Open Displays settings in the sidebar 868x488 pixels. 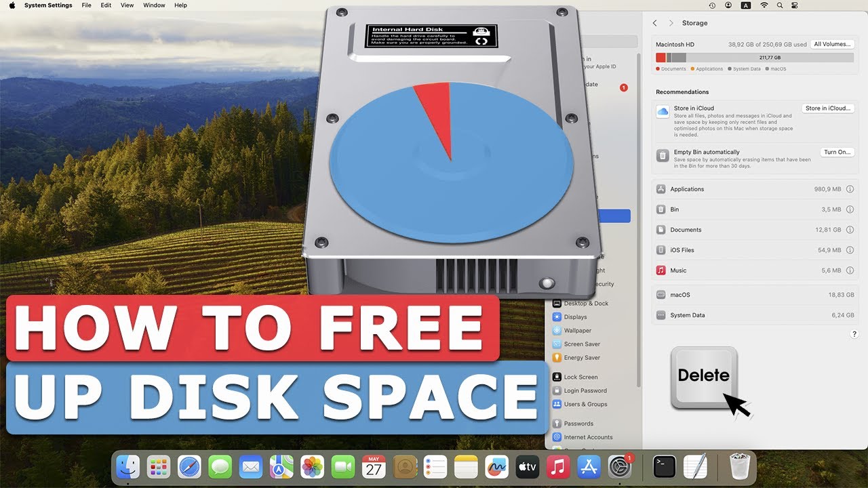click(x=570, y=317)
